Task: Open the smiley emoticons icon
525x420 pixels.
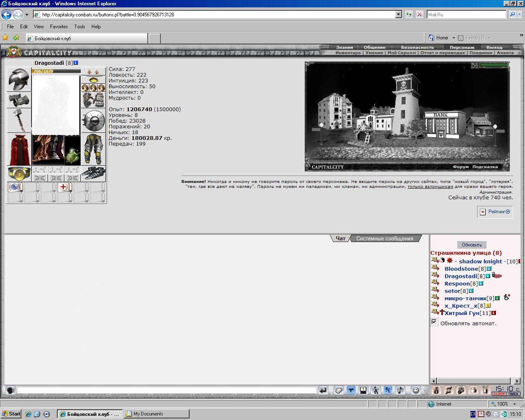Action: (x=415, y=390)
